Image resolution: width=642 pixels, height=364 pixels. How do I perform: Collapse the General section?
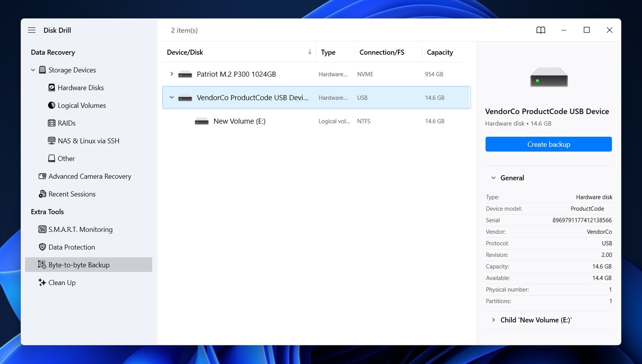click(493, 178)
